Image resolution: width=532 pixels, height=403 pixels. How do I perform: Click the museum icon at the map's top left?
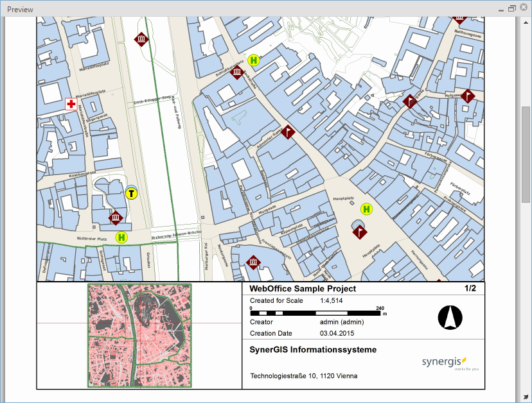point(141,39)
